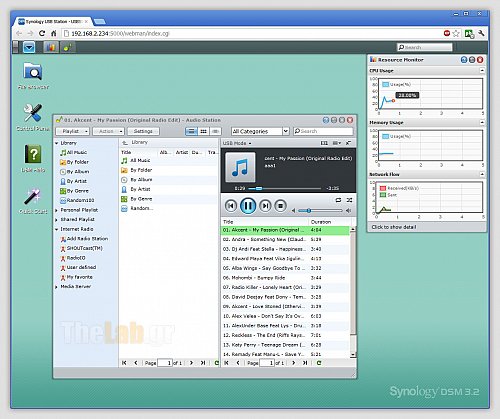Open queue options dropdown next to USB Mode
Image resolution: width=500 pixels, height=419 pixels.
(x=337, y=143)
